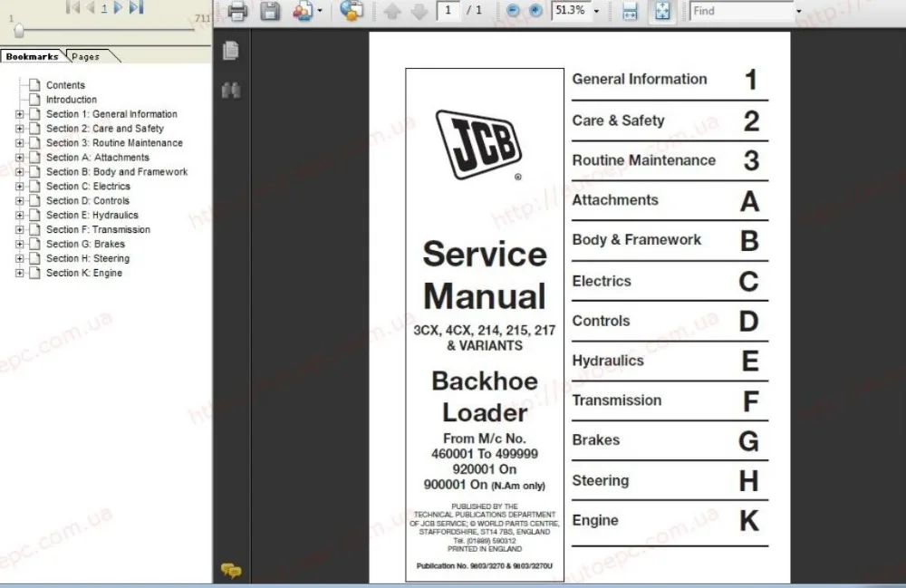Zoom in using the plus button
The height and width of the screenshot is (588, 906).
click(x=535, y=10)
